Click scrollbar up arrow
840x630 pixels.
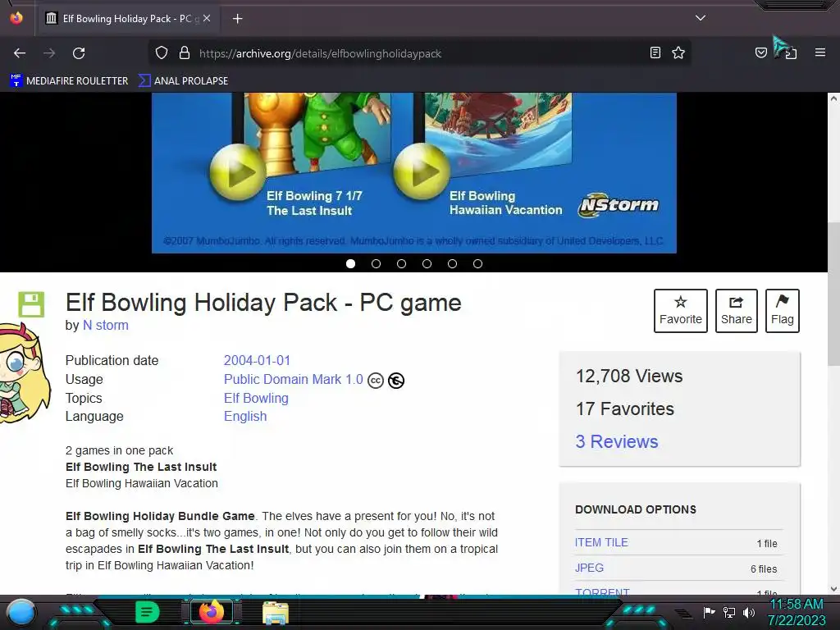833,98
